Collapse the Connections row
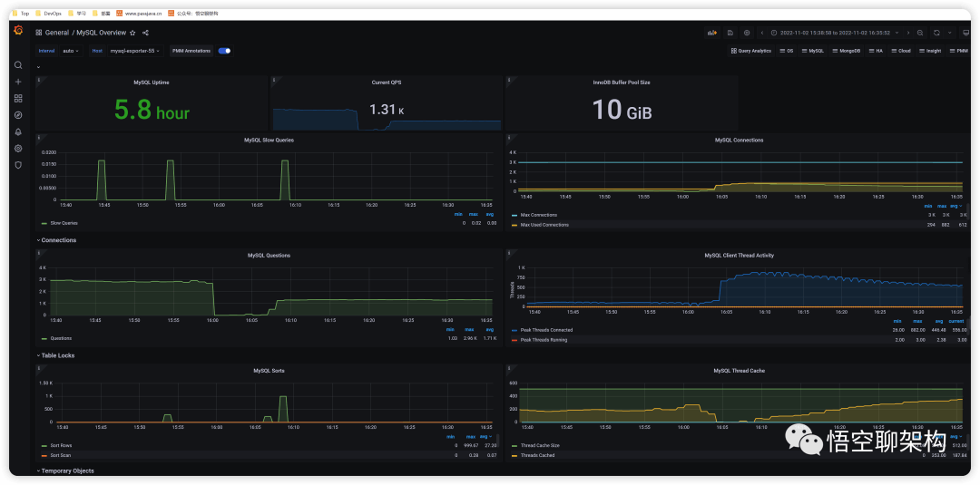The image size is (980, 485). pyautogui.click(x=56, y=239)
